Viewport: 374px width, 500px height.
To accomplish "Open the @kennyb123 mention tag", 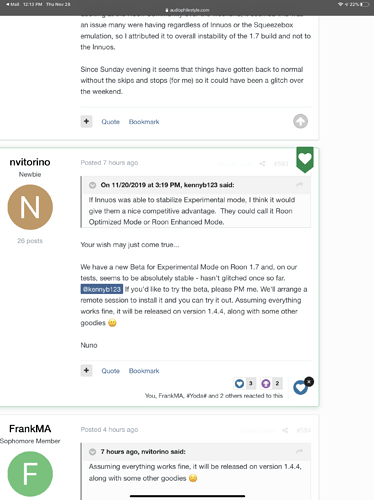I will pyautogui.click(x=102, y=289).
